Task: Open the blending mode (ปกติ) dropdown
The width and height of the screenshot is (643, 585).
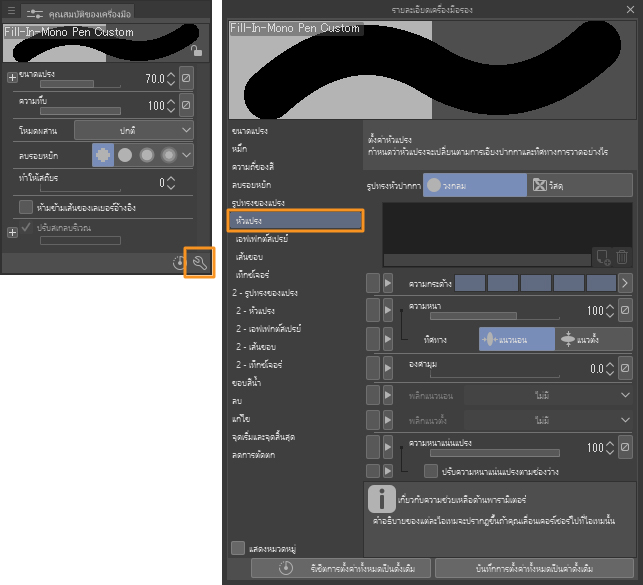Action: point(134,129)
